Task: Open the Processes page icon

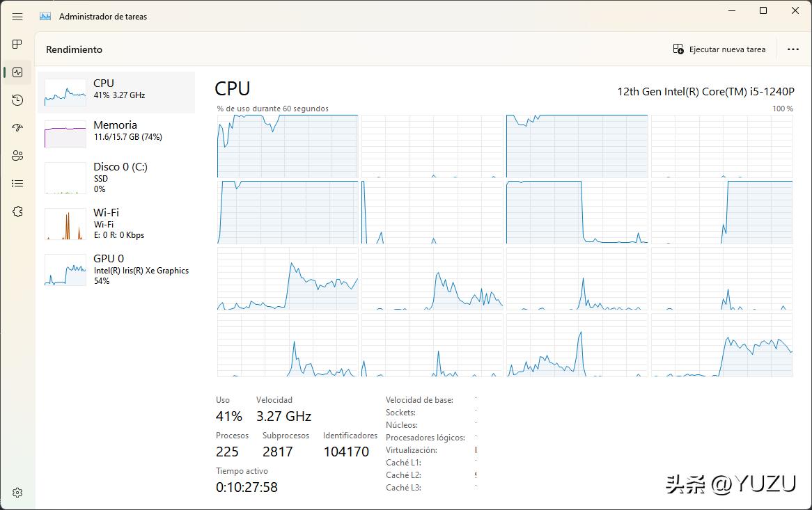Action: [x=17, y=45]
